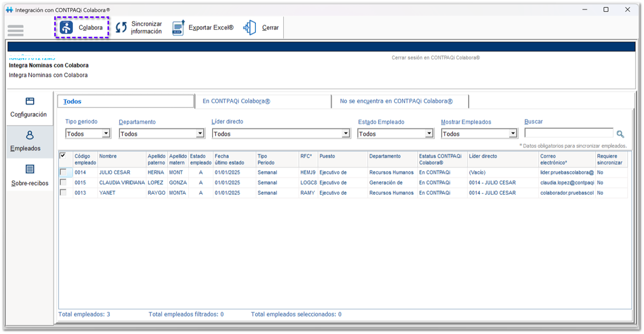Expand the Tipo periodo dropdown
The image size is (644, 334).
[106, 134]
